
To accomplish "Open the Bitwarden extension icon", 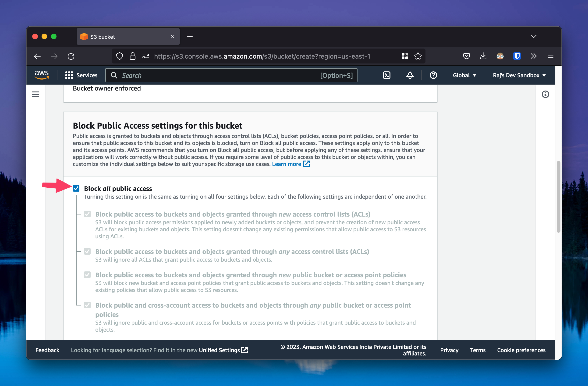I will coord(517,56).
